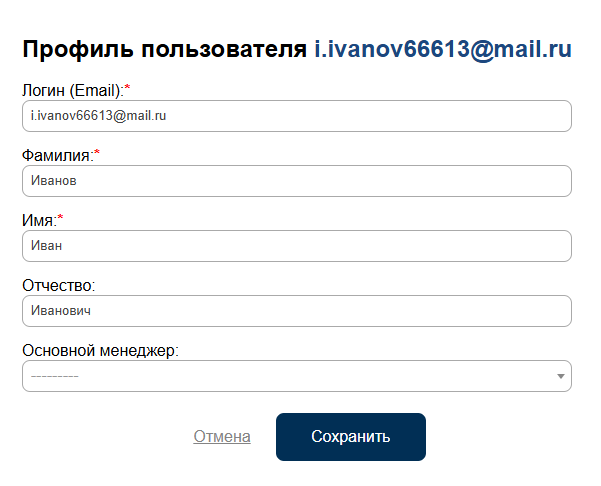Select the Отчество field containing Иванович
Screen dimensions: 601x486
(296, 311)
